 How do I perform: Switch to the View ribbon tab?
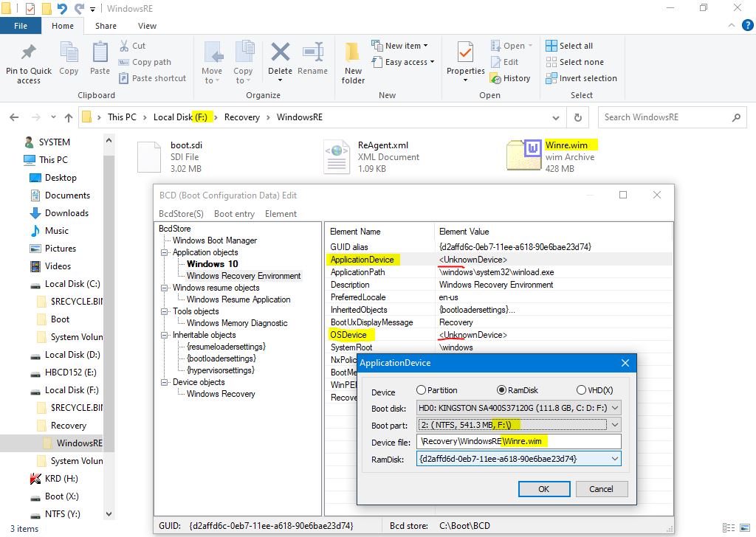point(147,26)
